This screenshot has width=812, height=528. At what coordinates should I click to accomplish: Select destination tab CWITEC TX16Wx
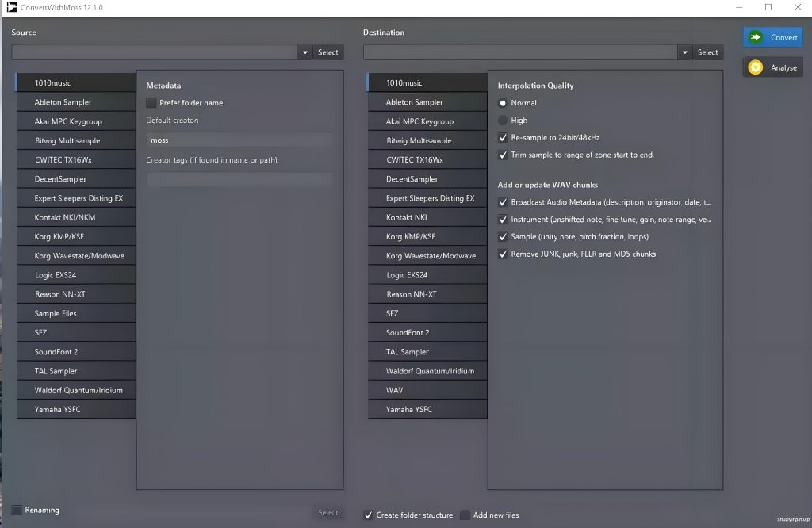(427, 159)
